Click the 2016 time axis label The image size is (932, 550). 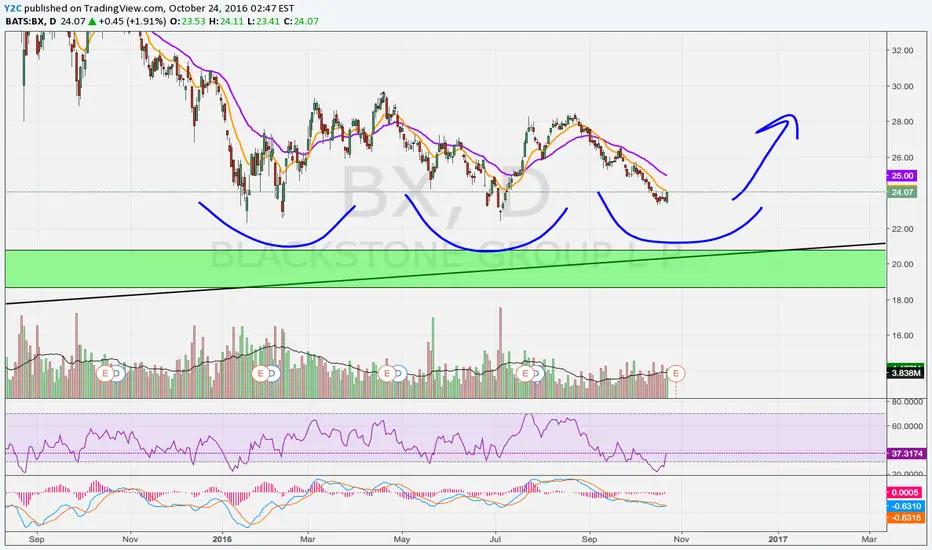pos(222,539)
